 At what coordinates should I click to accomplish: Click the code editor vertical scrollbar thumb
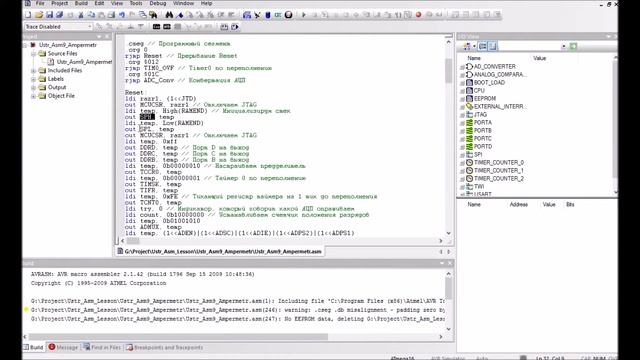pos(449,70)
